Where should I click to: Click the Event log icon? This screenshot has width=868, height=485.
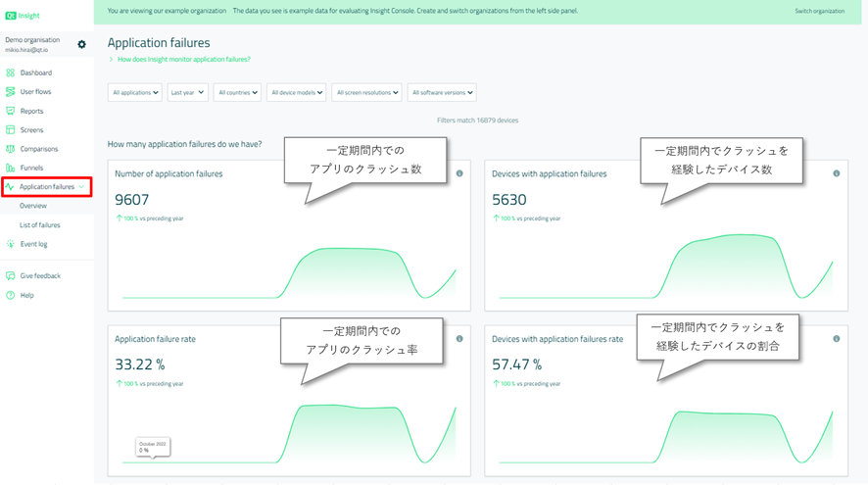11,244
